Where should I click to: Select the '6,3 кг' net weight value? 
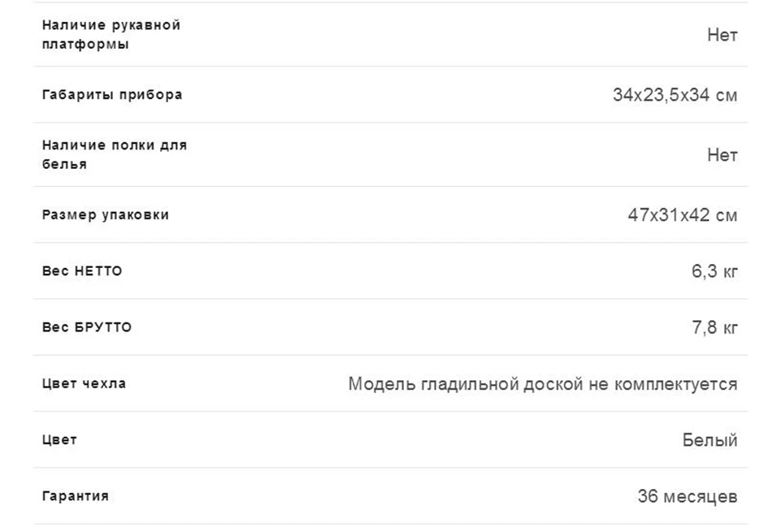tap(714, 270)
